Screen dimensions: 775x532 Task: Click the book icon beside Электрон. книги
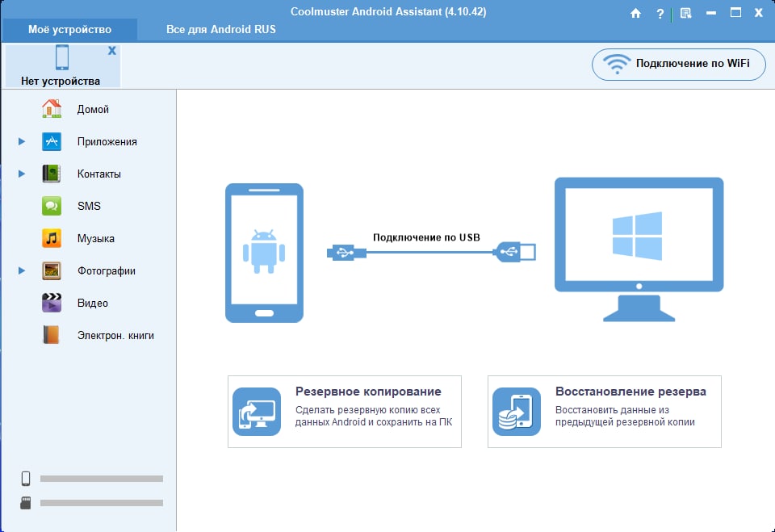52,335
